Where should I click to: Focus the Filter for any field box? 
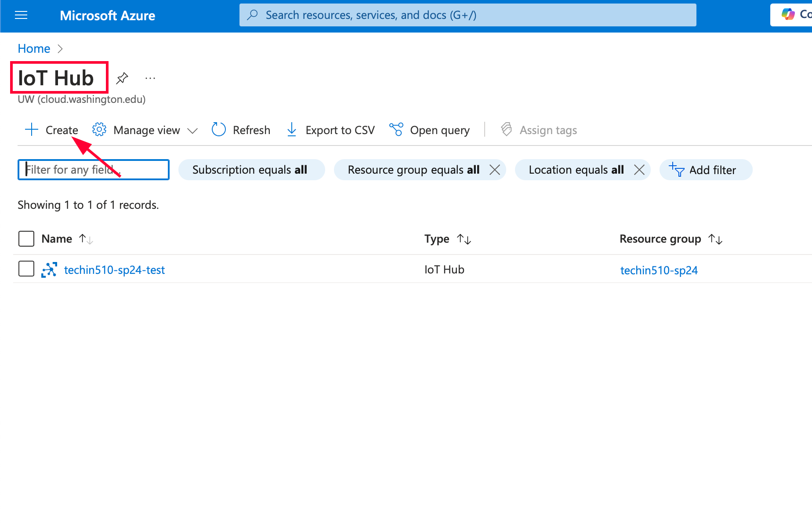[94, 170]
